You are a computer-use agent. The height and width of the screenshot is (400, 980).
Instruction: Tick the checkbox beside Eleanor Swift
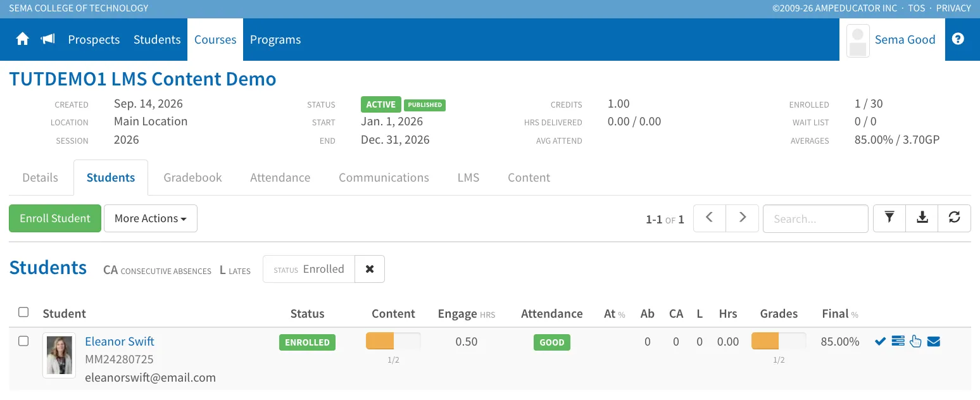(23, 341)
